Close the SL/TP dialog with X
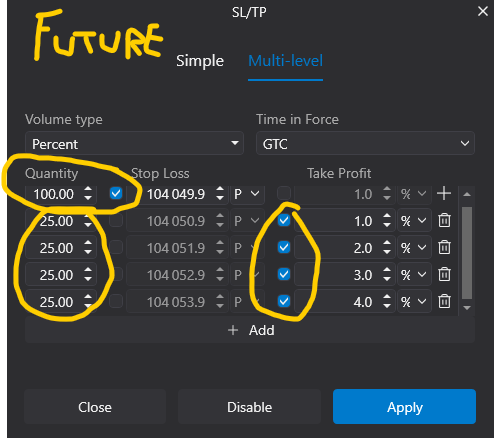Viewport: 494px width, 438px height. tap(482, 11)
